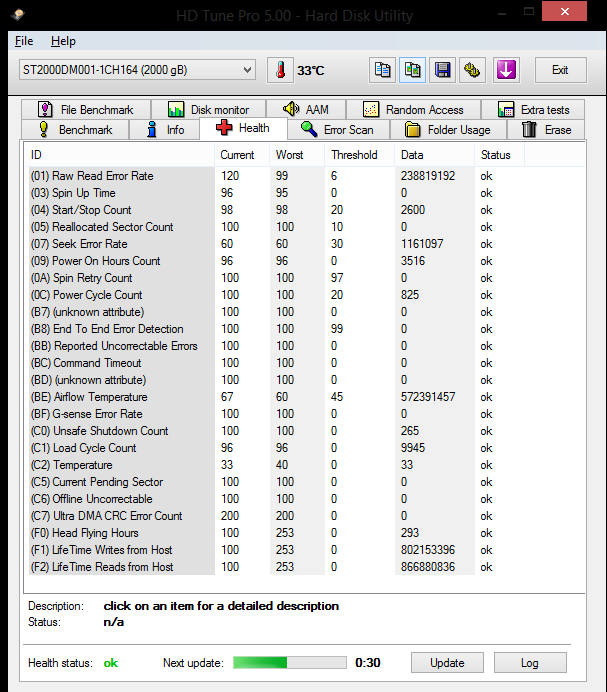Screen dimensions: 607x692
Task: Open the drive selection dropdown ST2000DM001
Action: 137,70
